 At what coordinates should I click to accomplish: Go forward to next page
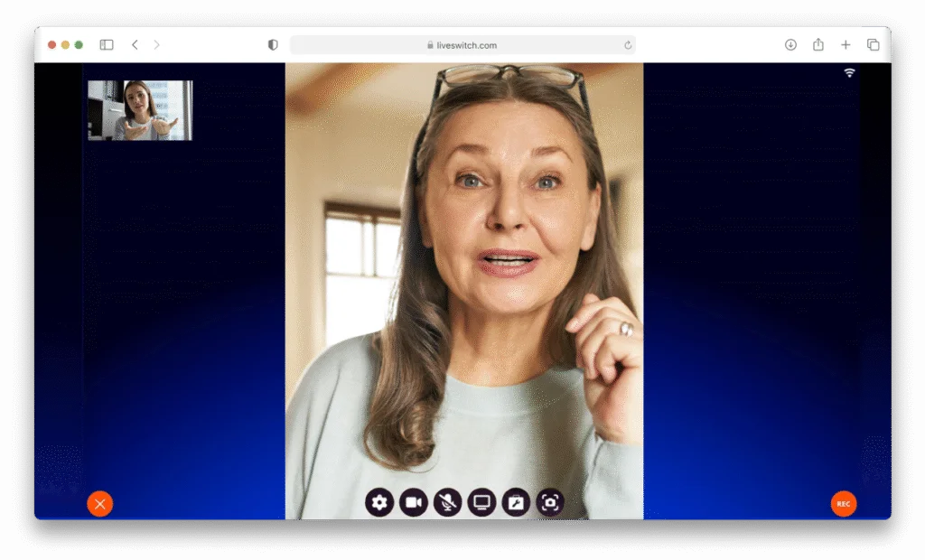pyautogui.click(x=156, y=45)
